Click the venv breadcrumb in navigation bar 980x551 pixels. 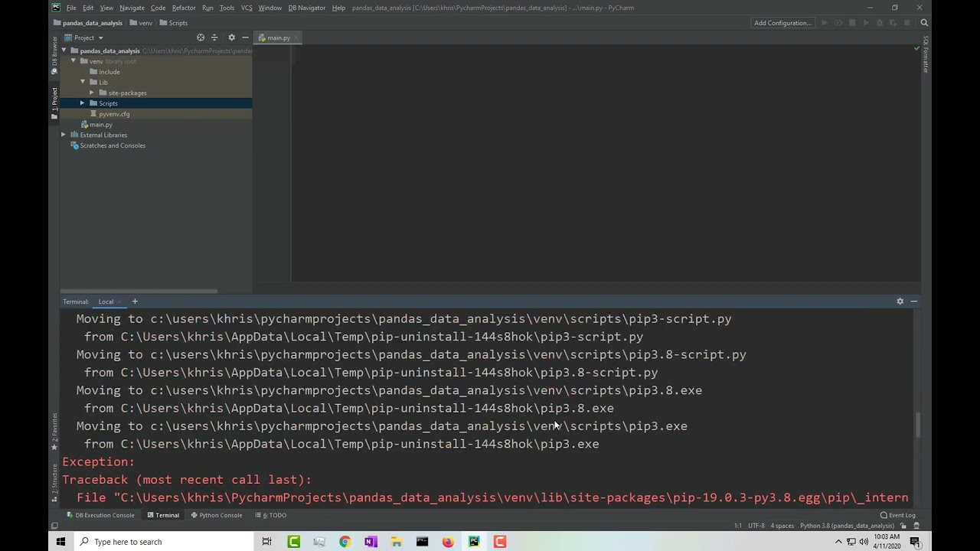point(140,23)
